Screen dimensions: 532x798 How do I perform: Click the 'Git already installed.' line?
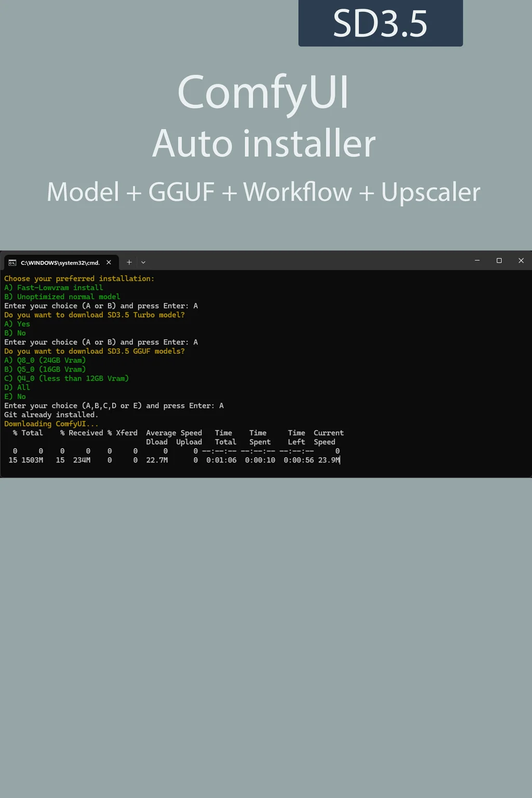[51, 415]
